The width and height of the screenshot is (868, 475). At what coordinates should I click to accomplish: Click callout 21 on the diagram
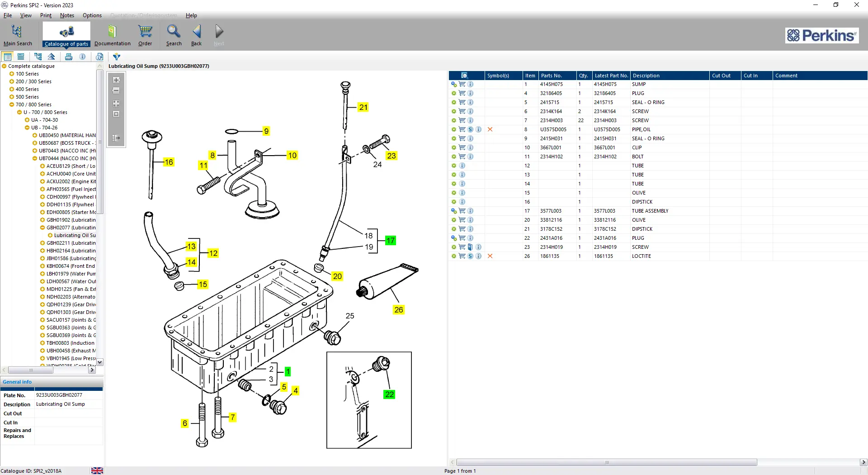[x=363, y=107]
